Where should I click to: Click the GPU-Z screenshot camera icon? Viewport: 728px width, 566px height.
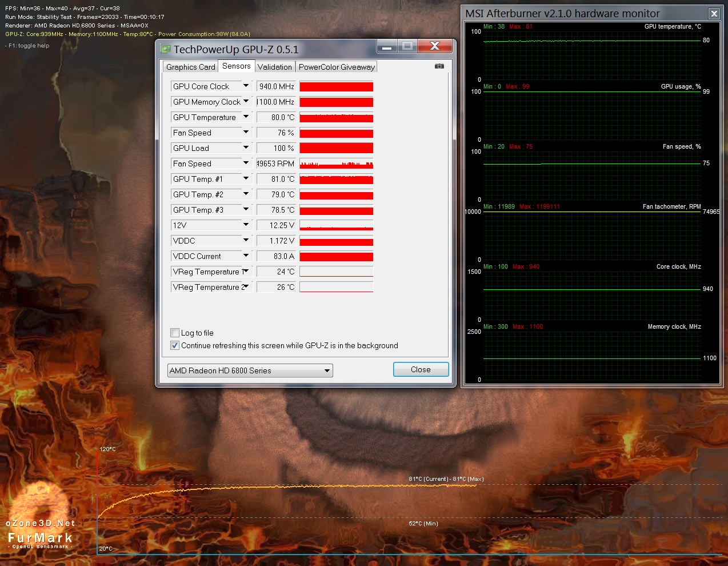click(439, 66)
